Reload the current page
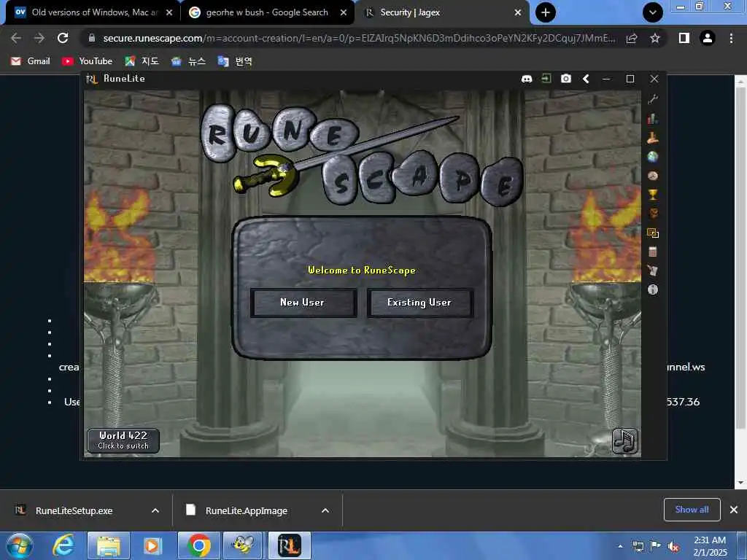The image size is (747, 560). 63,38
